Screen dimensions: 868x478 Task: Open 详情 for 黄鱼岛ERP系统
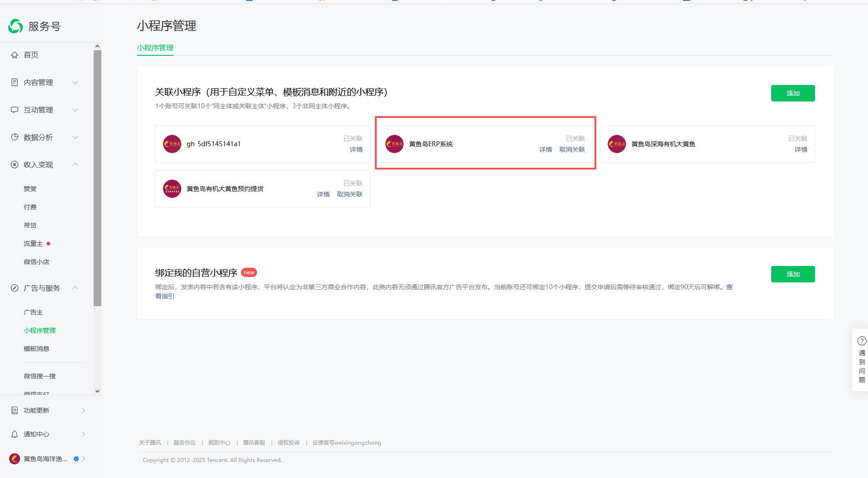(546, 149)
